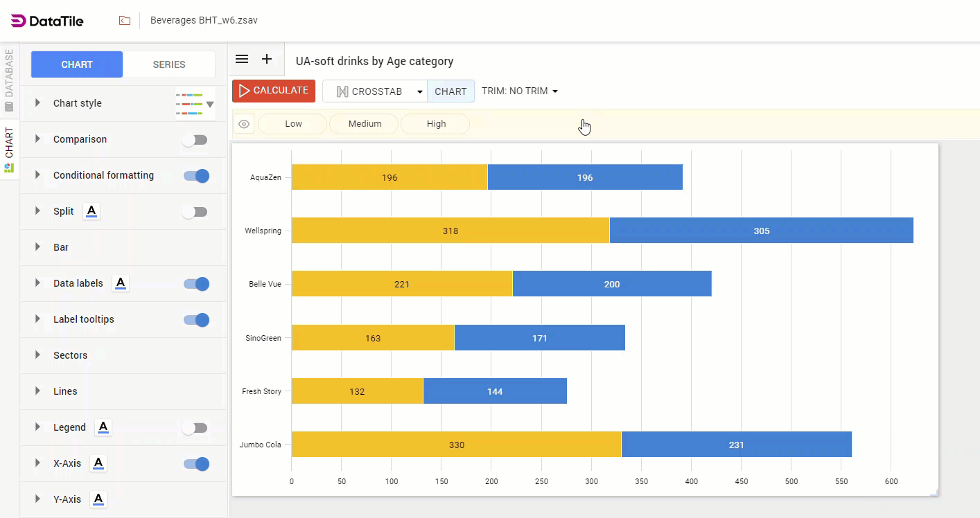Click the red folder icon beside the filename
The height and width of the screenshot is (518, 980).
125,20
